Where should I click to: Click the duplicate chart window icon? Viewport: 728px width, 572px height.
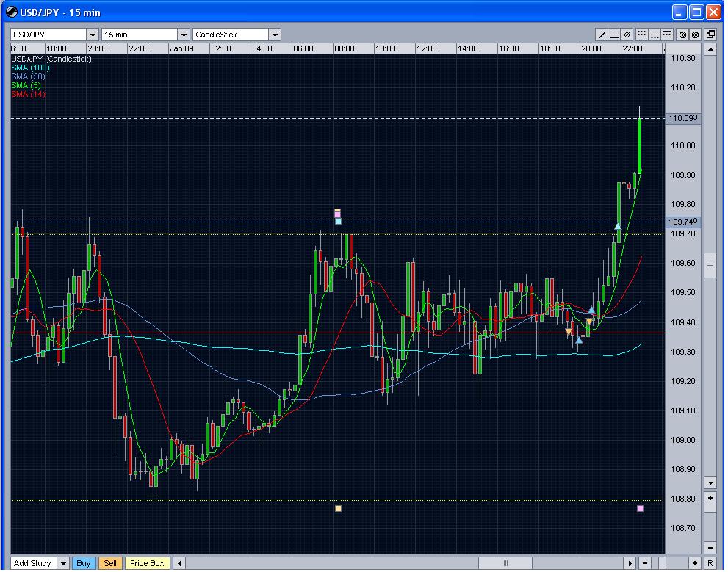click(710, 35)
